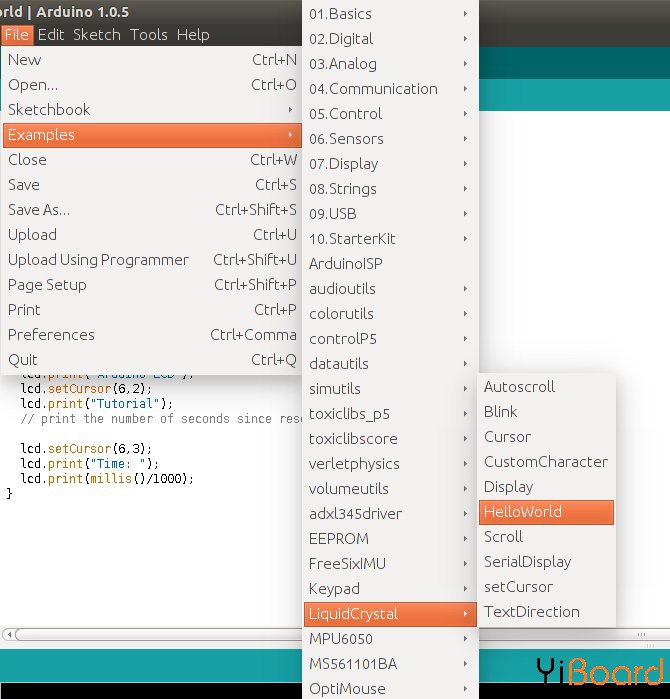Open the Help menu
This screenshot has width=670, height=699.
[193, 35]
